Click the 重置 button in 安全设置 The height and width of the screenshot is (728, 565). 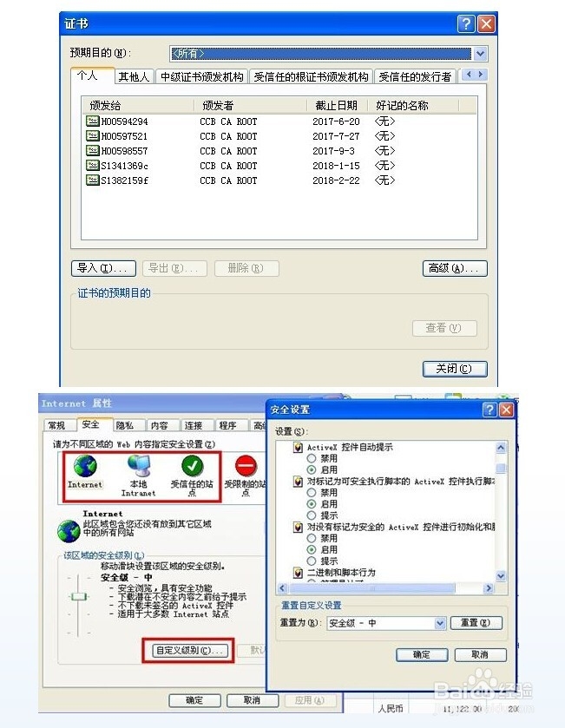pos(476,623)
